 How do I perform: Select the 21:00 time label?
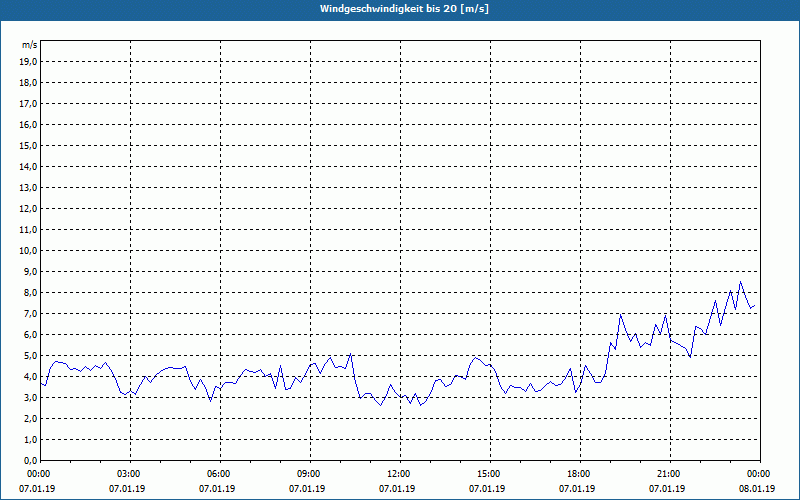(670, 474)
